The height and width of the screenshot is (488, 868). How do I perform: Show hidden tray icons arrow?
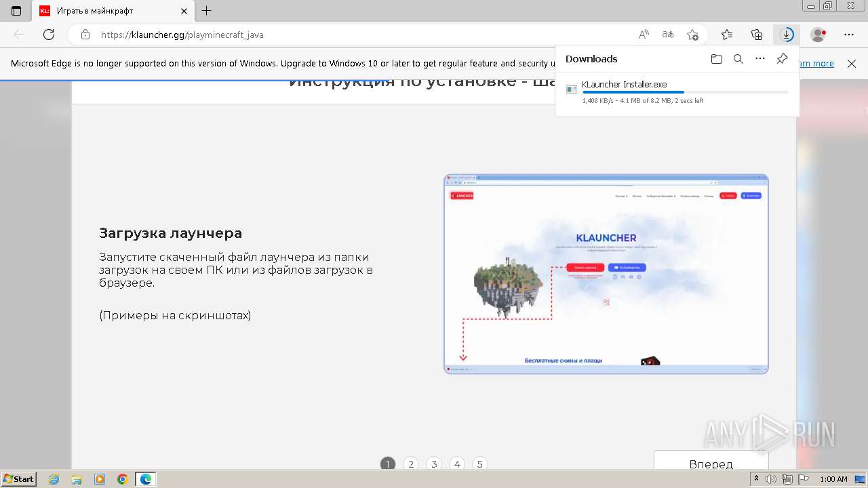[x=756, y=479]
